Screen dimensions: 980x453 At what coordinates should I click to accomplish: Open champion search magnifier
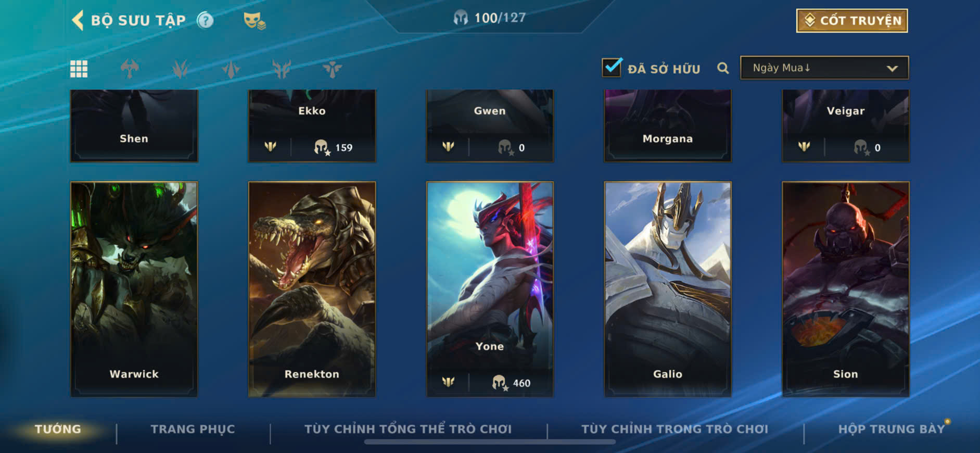point(723,68)
